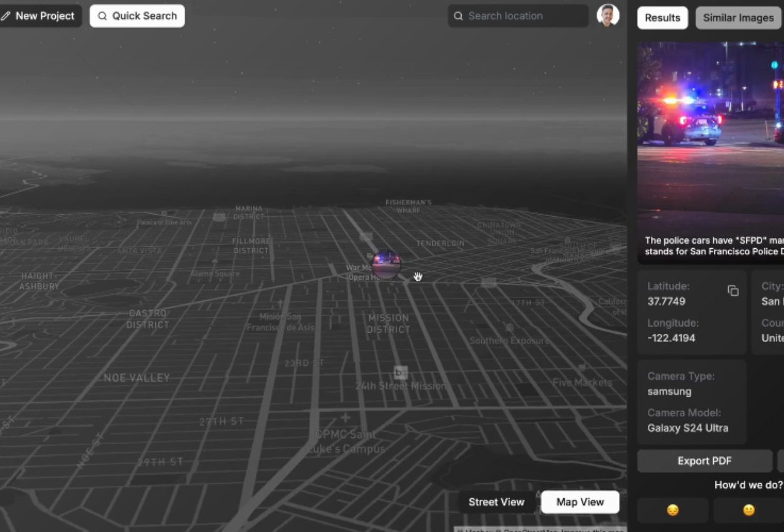Click the hospital cross icon above CPMC Saint Luke's
784x532 pixels.
tap(345, 417)
